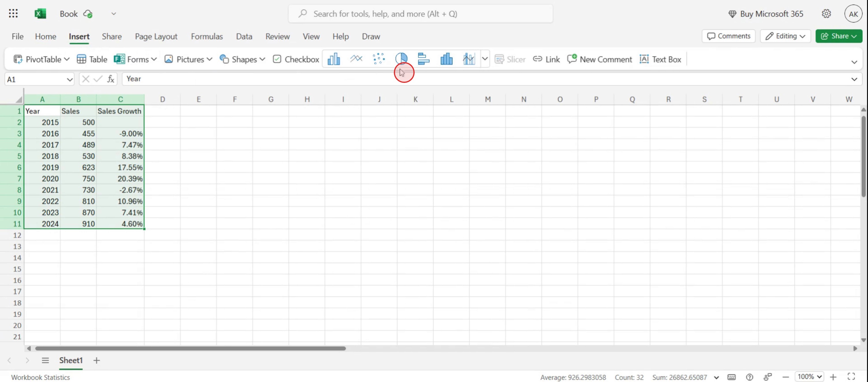Viewport: 868px width, 382px height.
Task: Open Settings gear icon
Action: [826, 14]
